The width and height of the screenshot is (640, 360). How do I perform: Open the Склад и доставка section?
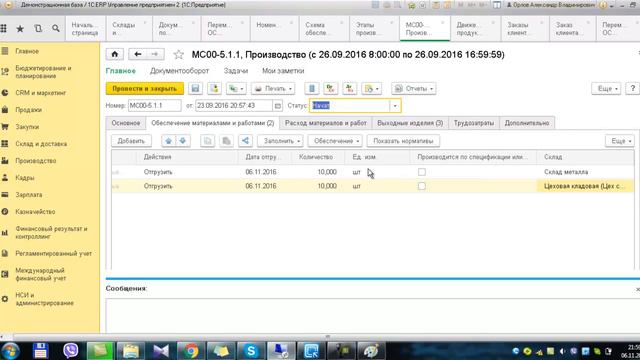pyautogui.click(x=41, y=144)
